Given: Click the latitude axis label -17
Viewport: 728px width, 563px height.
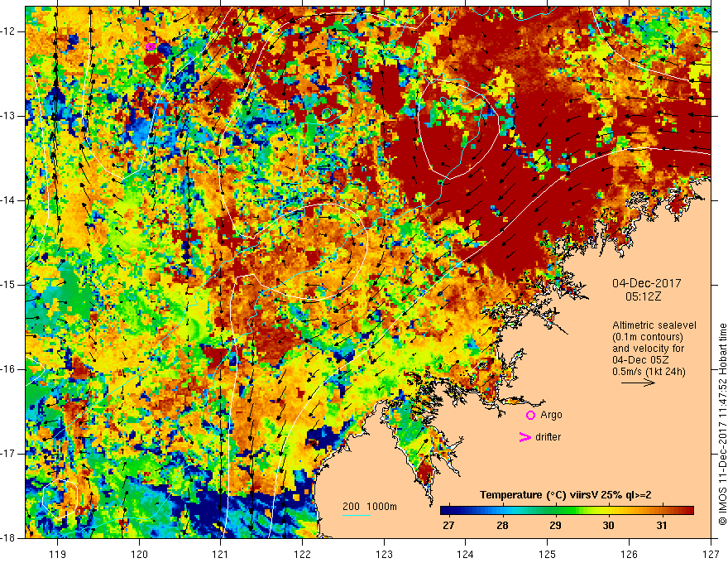Looking at the screenshot, I should [9, 454].
